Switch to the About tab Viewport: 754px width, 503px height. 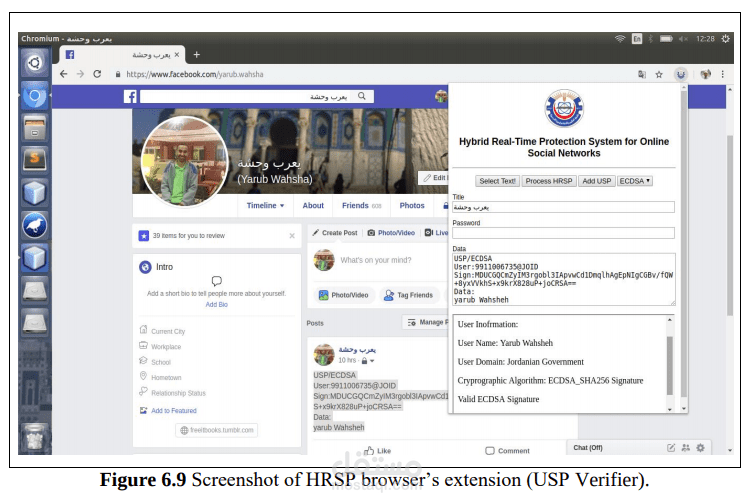pos(313,206)
